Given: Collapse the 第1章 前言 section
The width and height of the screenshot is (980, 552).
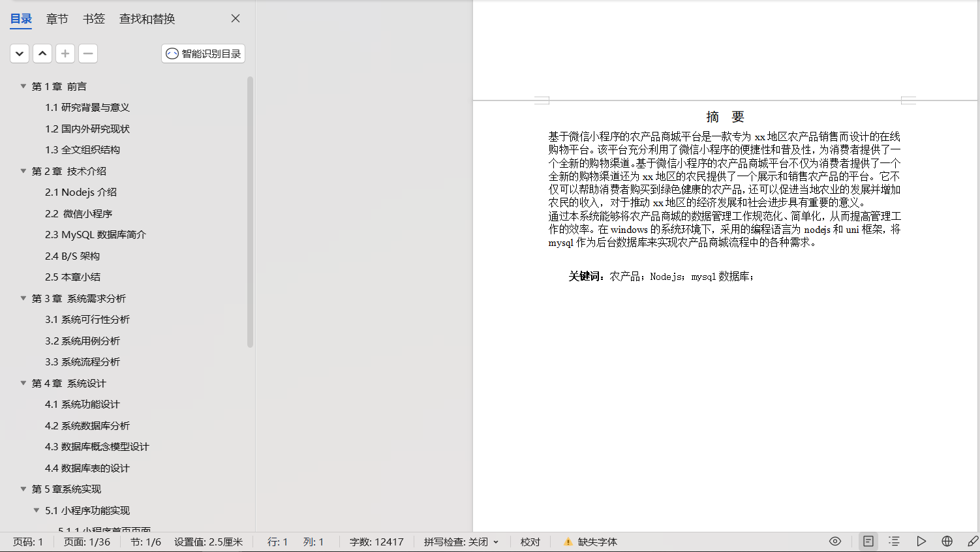Looking at the screenshot, I should (x=23, y=86).
